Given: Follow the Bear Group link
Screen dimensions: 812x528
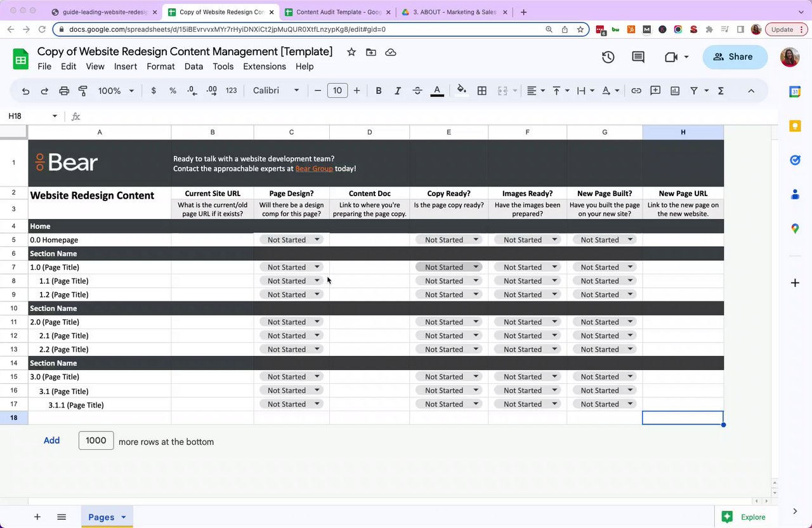Looking at the screenshot, I should click(314, 169).
